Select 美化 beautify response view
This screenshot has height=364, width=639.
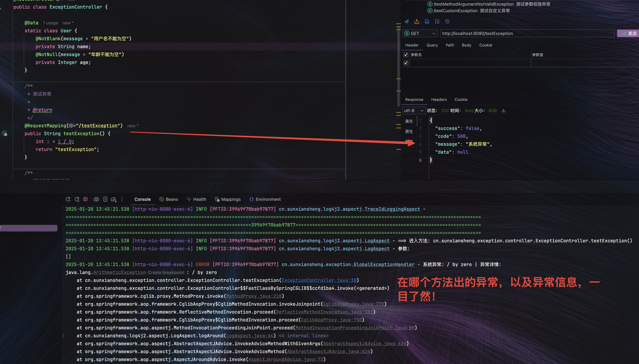[x=409, y=121]
